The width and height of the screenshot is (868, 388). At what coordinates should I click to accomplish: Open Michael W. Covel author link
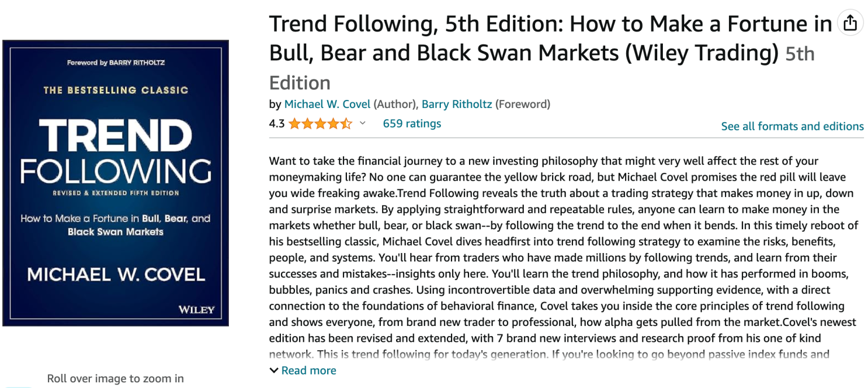327,104
